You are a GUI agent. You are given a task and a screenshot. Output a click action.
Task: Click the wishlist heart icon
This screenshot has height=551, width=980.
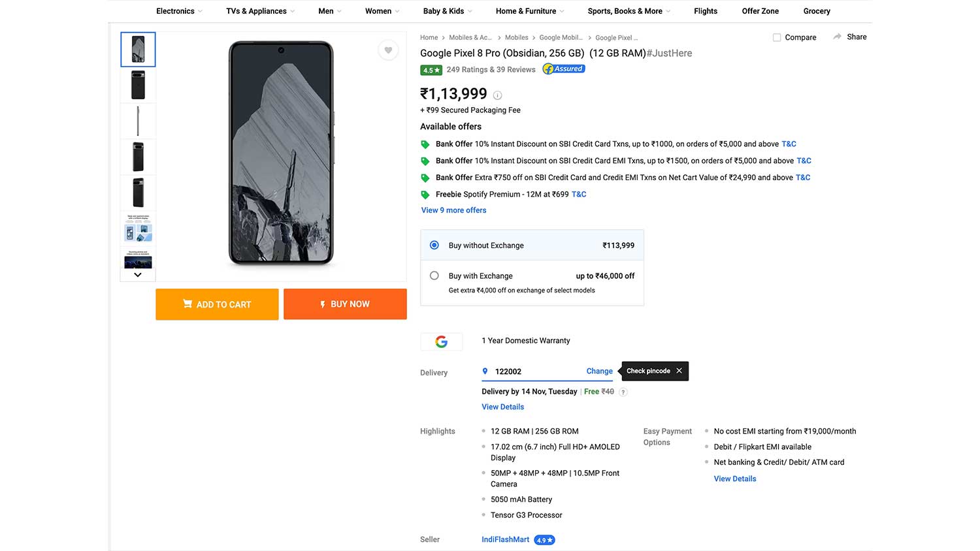[x=388, y=50]
